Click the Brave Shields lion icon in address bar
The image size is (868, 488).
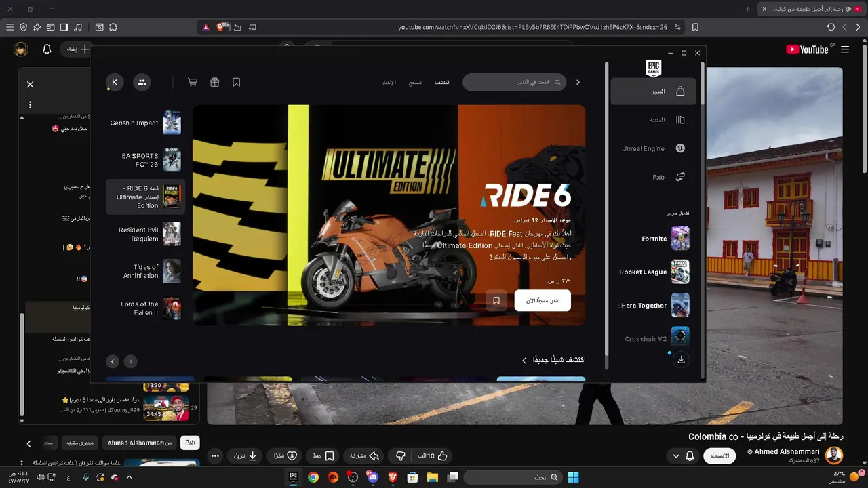[221, 27]
